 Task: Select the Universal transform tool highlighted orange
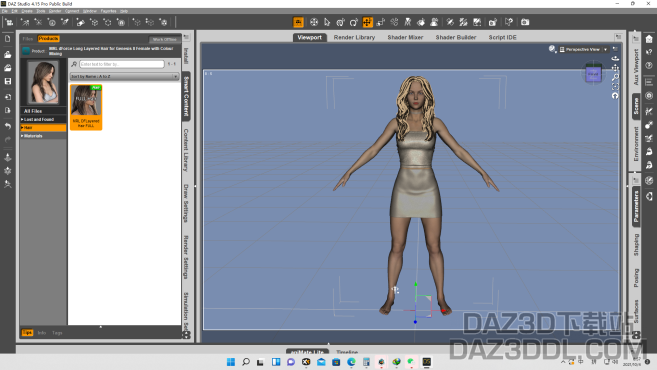click(367, 22)
